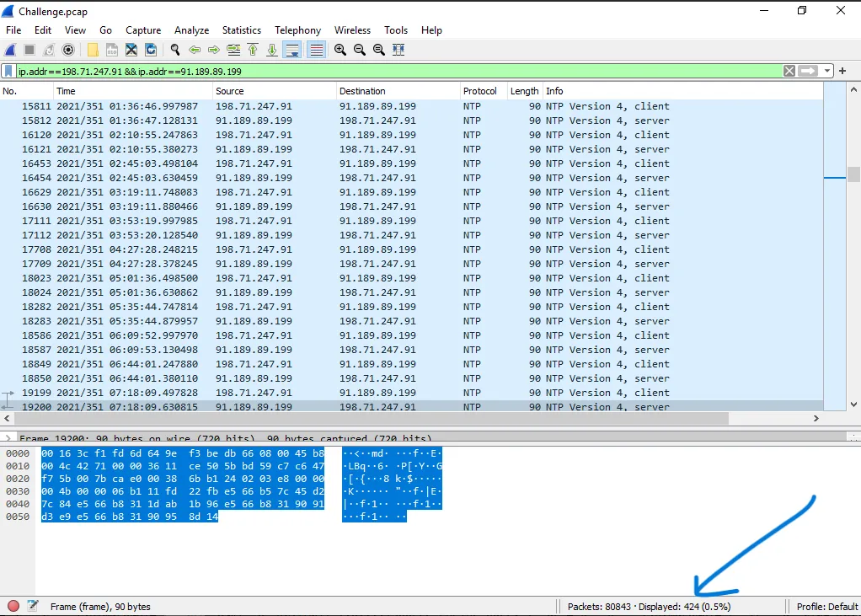The height and width of the screenshot is (616, 861).
Task: Click packet list scrollbar up arrow
Action: pyautogui.click(x=853, y=89)
